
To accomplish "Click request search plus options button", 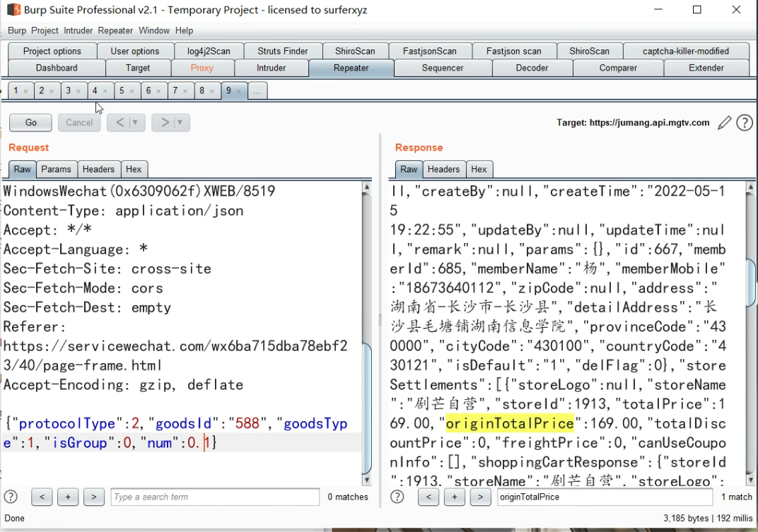I will 68,497.
